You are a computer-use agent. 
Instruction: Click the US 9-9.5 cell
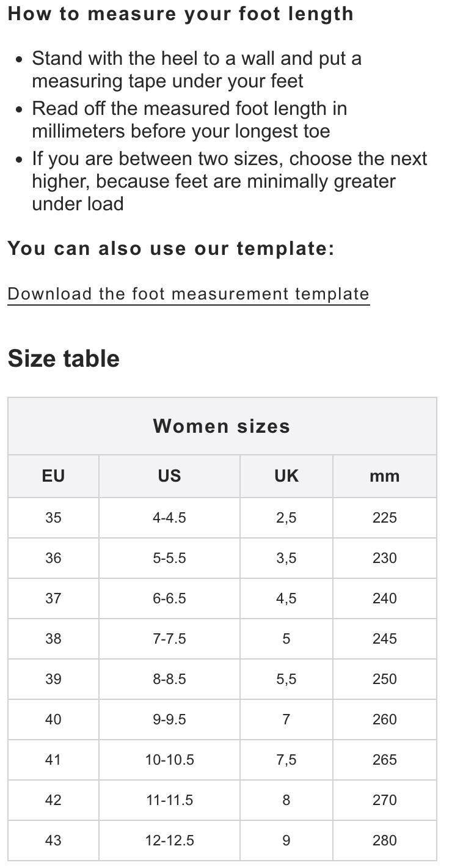[x=169, y=719]
